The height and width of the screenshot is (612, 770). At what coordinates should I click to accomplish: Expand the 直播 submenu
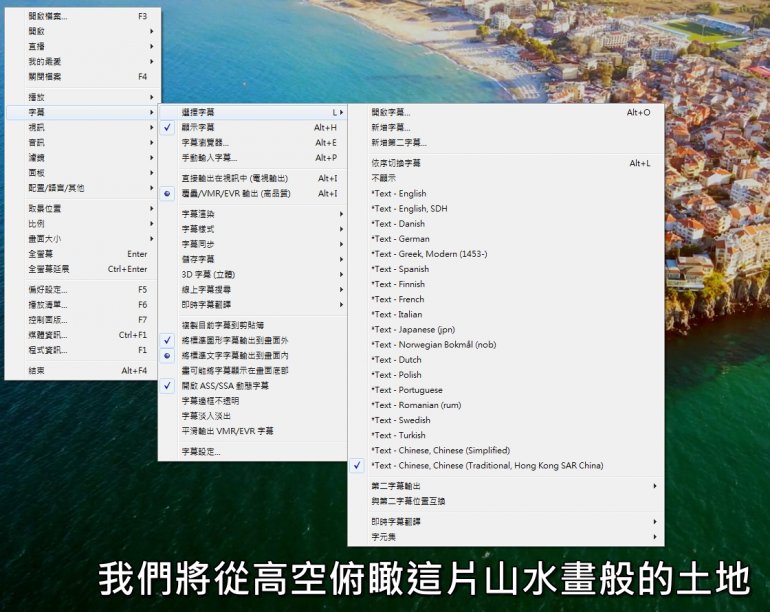click(82, 46)
